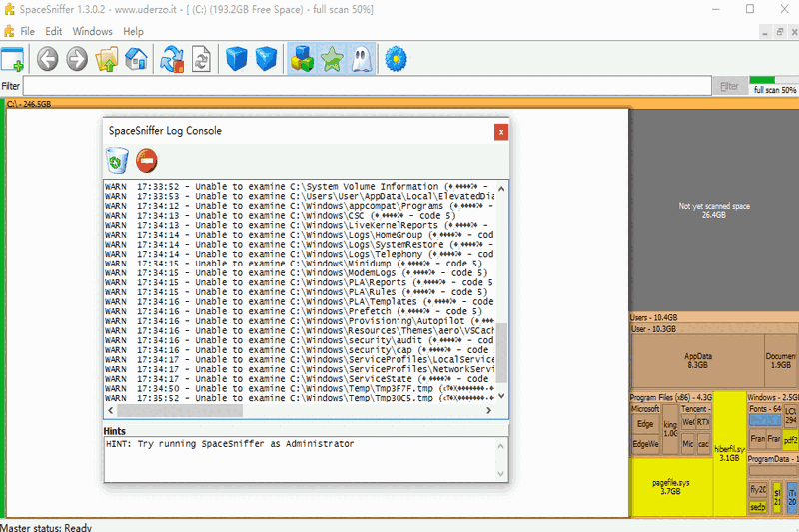Click the Filter button
This screenshot has height=532, width=799.
point(730,87)
